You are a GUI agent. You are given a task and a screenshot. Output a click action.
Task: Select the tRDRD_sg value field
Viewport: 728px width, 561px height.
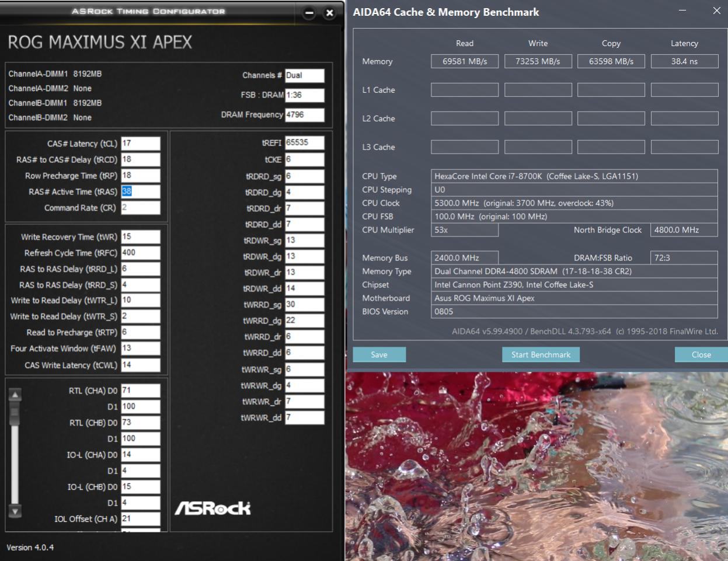click(305, 176)
